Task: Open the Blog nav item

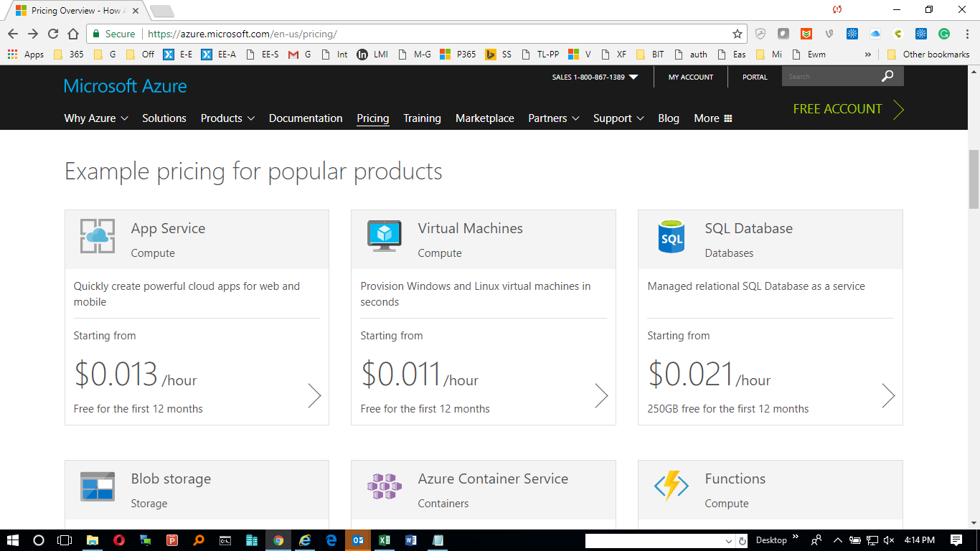Action: pos(669,118)
